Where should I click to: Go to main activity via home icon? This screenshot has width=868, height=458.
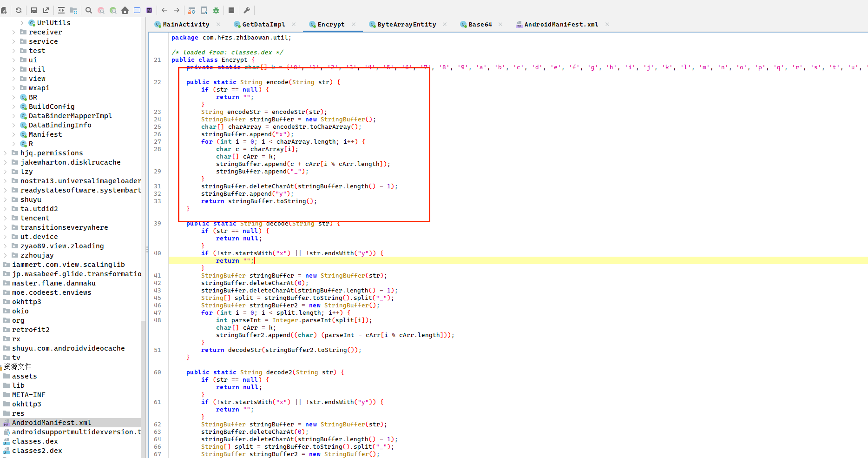(125, 10)
